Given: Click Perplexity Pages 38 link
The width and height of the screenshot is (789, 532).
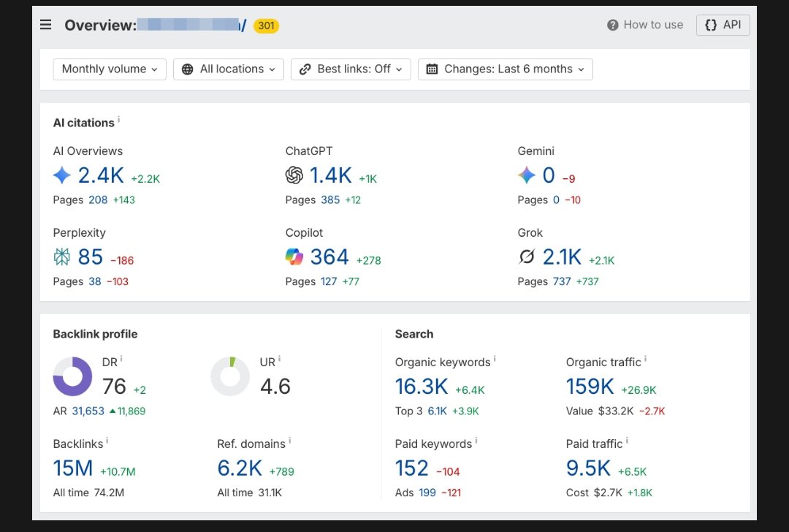Looking at the screenshot, I should point(95,281).
